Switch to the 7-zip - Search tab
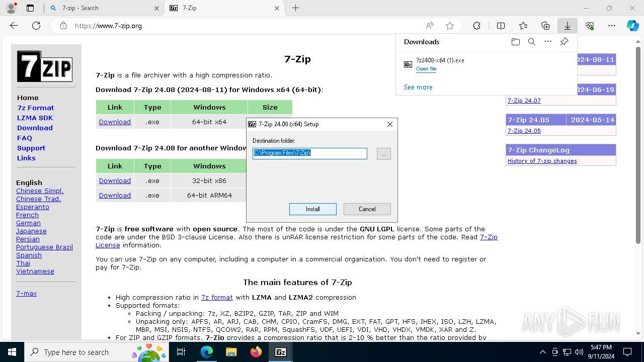This screenshot has height=362, width=644. pyautogui.click(x=103, y=8)
